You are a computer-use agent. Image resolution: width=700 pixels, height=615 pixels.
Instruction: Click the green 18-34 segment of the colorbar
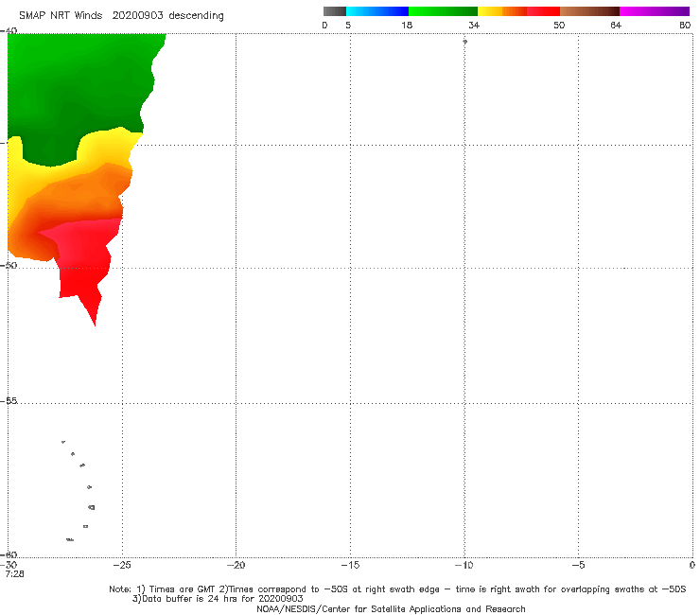[x=443, y=11]
